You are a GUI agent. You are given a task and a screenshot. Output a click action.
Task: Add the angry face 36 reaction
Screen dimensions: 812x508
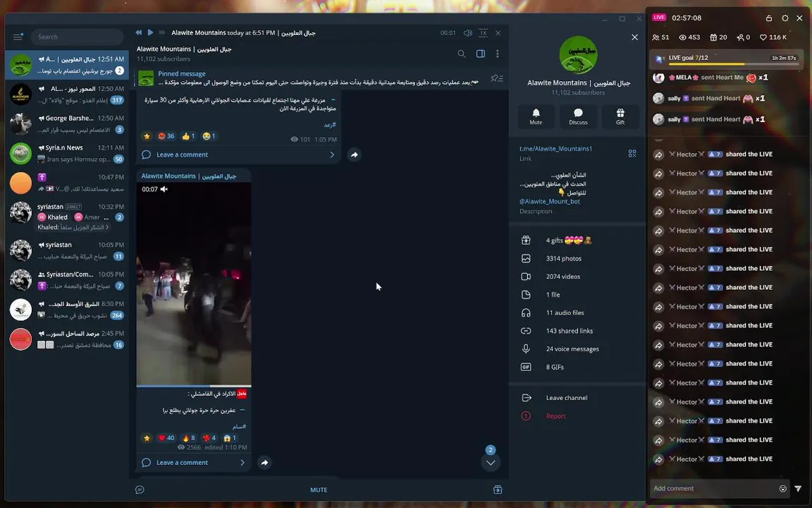click(166, 136)
